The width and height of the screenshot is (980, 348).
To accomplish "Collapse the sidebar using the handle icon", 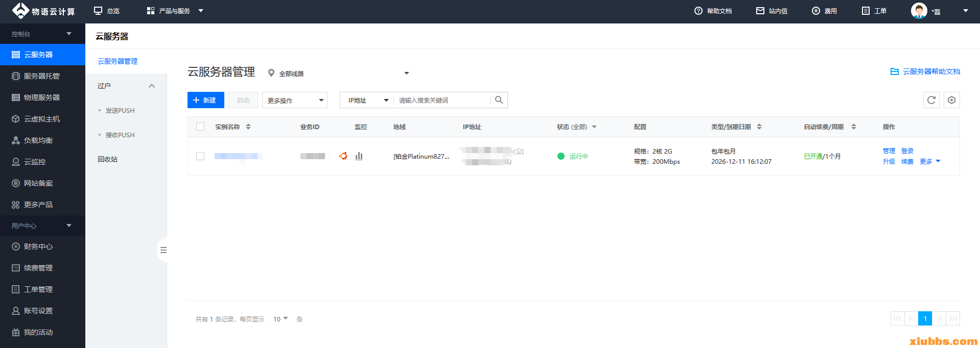I will pyautogui.click(x=163, y=250).
